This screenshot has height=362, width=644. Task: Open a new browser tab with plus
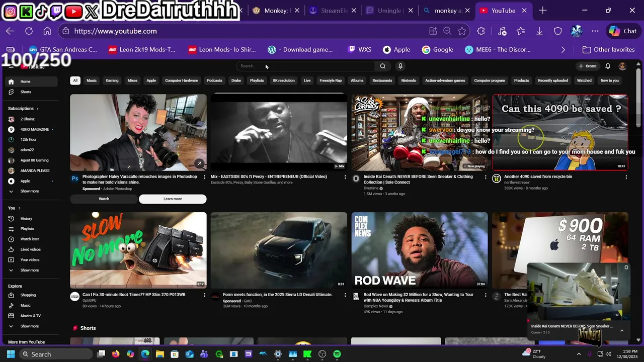click(543, 11)
